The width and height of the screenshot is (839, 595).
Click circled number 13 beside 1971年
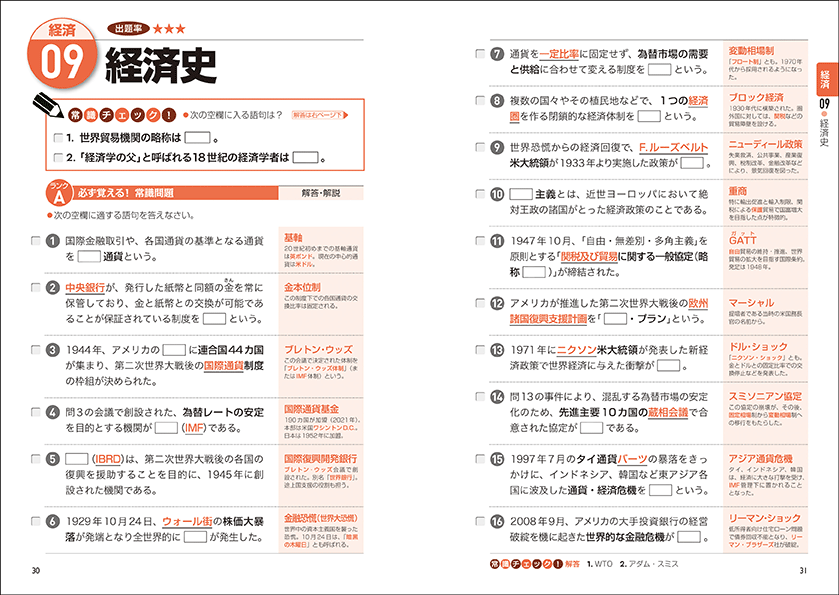pos(497,350)
